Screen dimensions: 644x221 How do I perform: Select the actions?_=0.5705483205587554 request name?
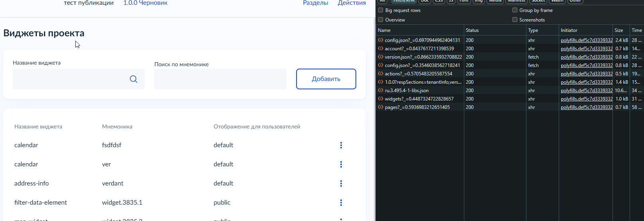(418, 74)
